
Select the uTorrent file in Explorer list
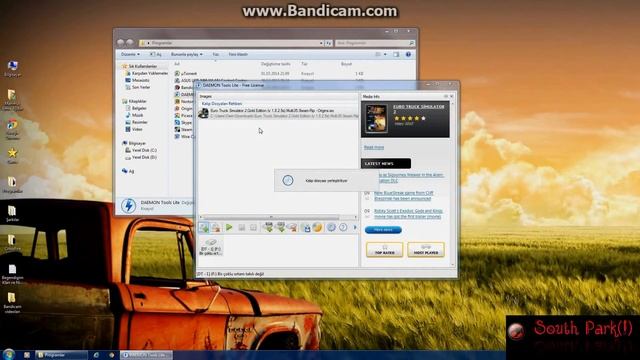(186, 73)
